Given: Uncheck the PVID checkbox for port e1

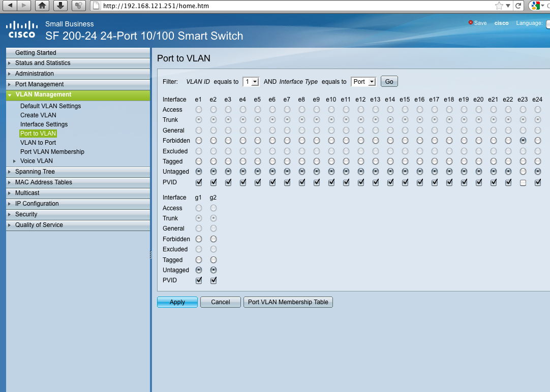Looking at the screenshot, I should [x=199, y=183].
